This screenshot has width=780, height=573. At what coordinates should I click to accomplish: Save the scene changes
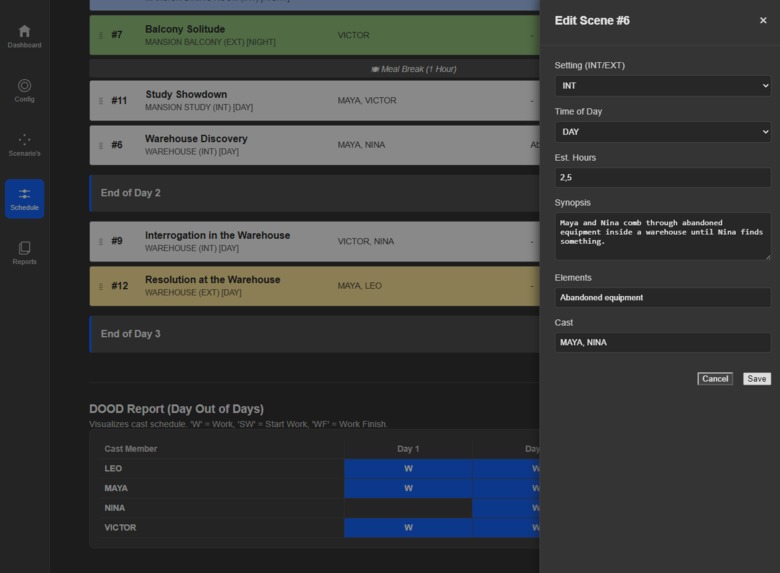[757, 379]
